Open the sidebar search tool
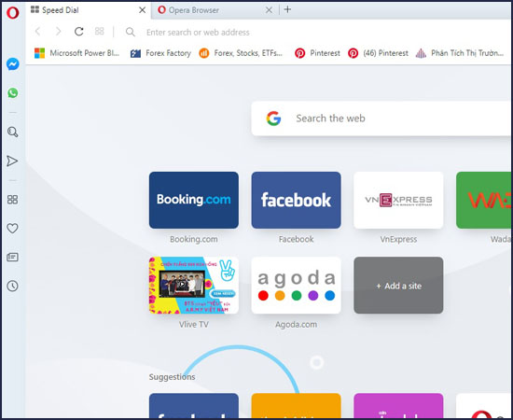Screen dimensions: 513x420 click(x=13, y=132)
